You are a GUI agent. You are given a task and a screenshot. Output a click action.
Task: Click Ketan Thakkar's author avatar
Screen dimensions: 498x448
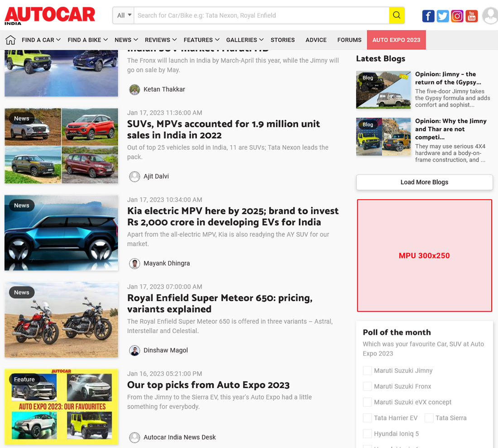(x=134, y=90)
